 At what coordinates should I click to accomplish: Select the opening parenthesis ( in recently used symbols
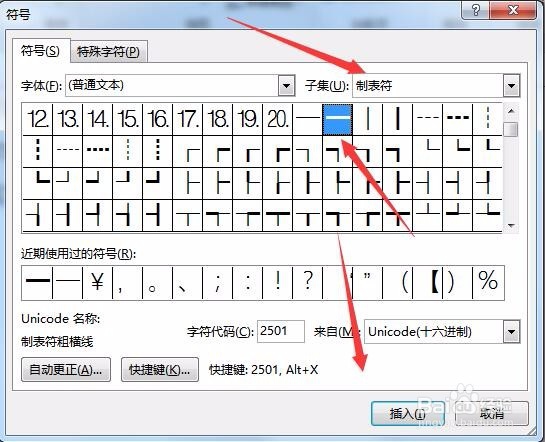[398, 282]
